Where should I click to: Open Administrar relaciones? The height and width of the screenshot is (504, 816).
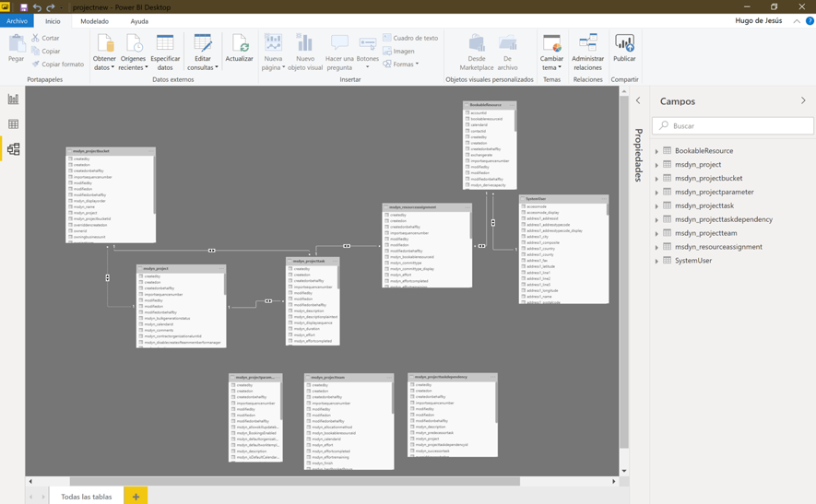tap(587, 53)
